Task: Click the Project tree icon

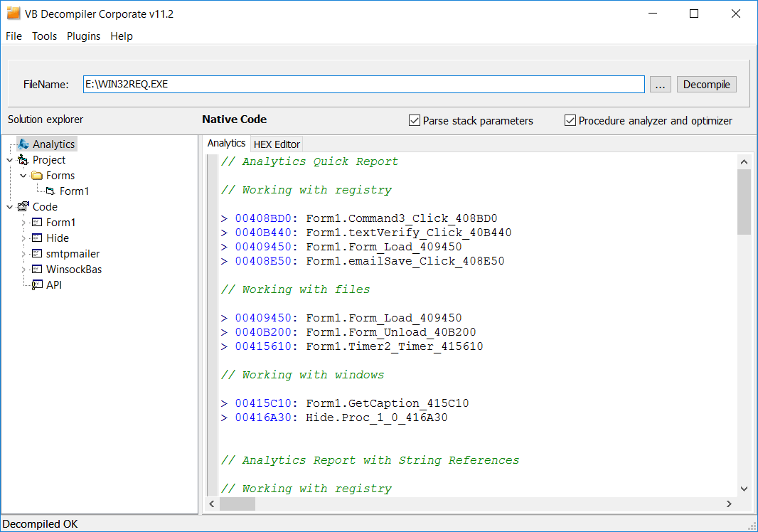Action: (x=23, y=159)
